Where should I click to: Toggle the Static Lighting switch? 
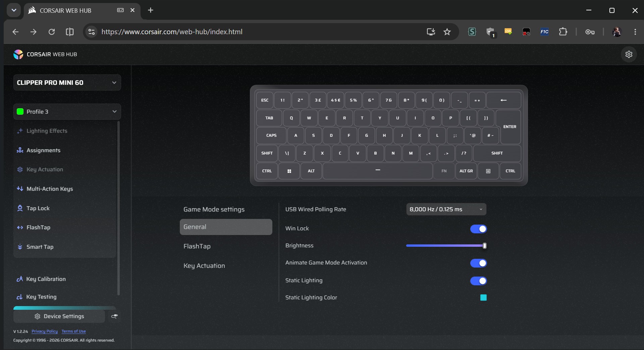point(478,281)
